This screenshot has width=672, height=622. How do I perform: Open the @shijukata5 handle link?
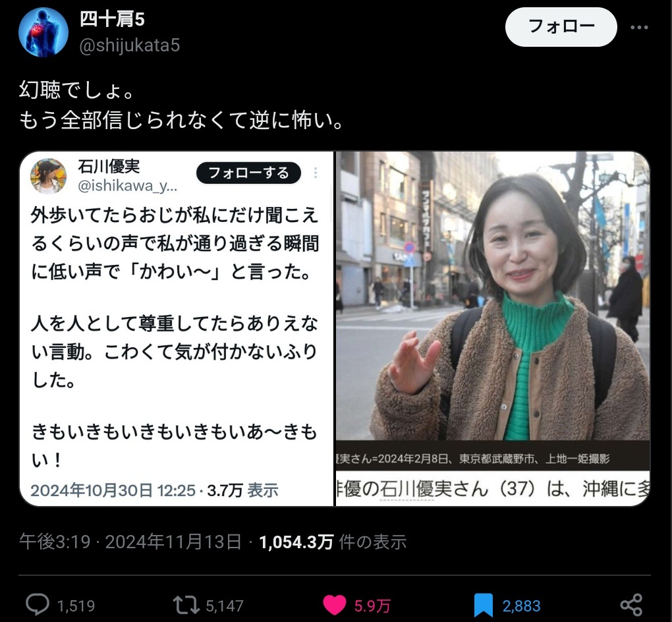(130, 45)
